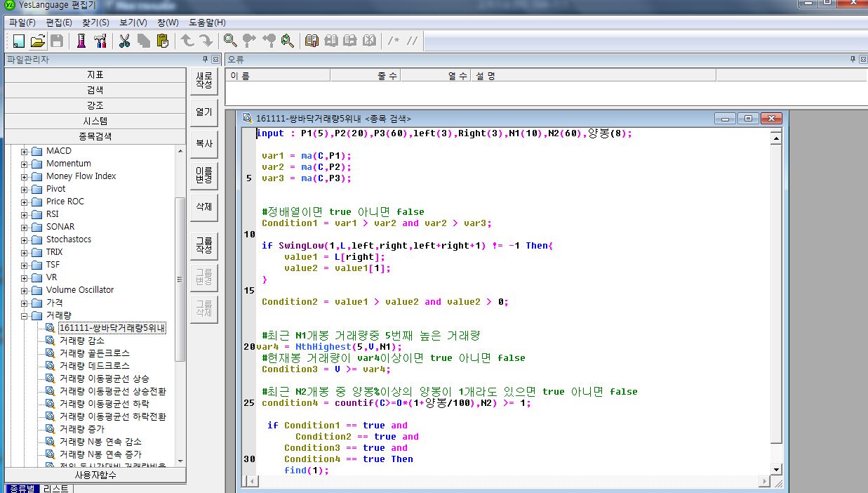
Task: Open the 보기(V) menu
Action: tap(133, 22)
